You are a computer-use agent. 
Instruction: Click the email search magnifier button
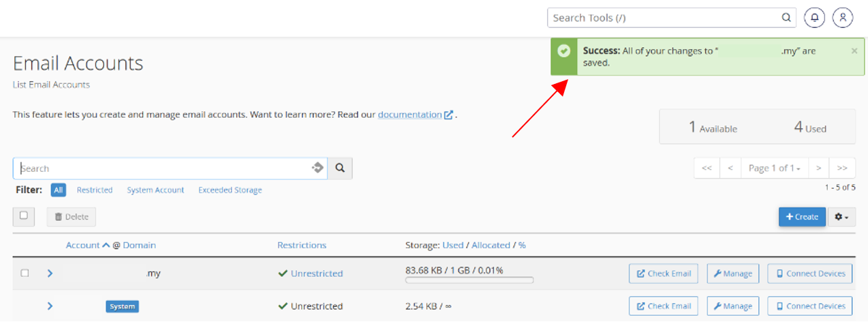[340, 168]
